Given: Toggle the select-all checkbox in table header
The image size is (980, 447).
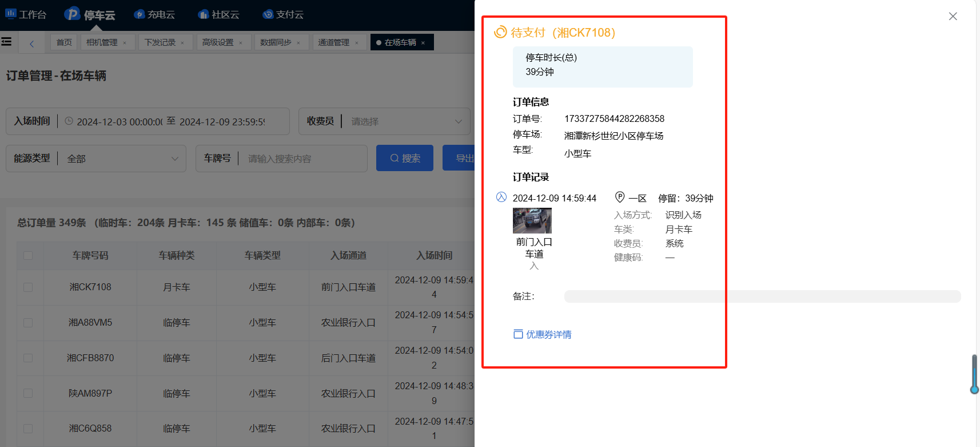Looking at the screenshot, I should pyautogui.click(x=28, y=255).
